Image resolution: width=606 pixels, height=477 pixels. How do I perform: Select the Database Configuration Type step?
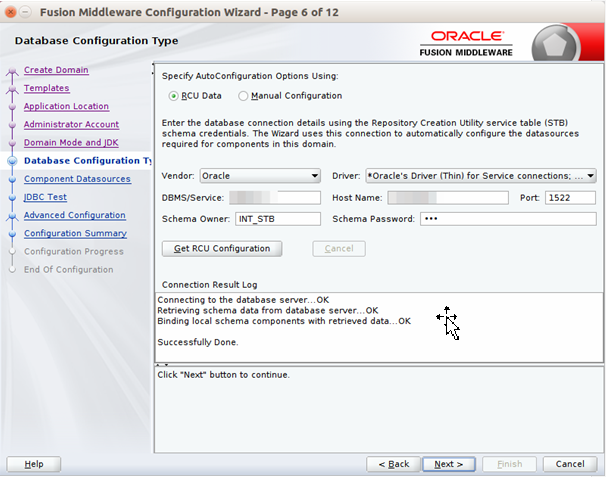[x=87, y=161]
